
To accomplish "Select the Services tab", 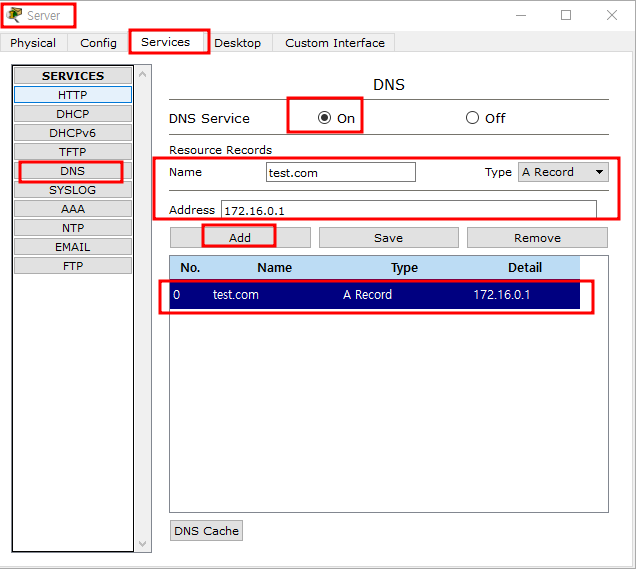I will [x=166, y=42].
